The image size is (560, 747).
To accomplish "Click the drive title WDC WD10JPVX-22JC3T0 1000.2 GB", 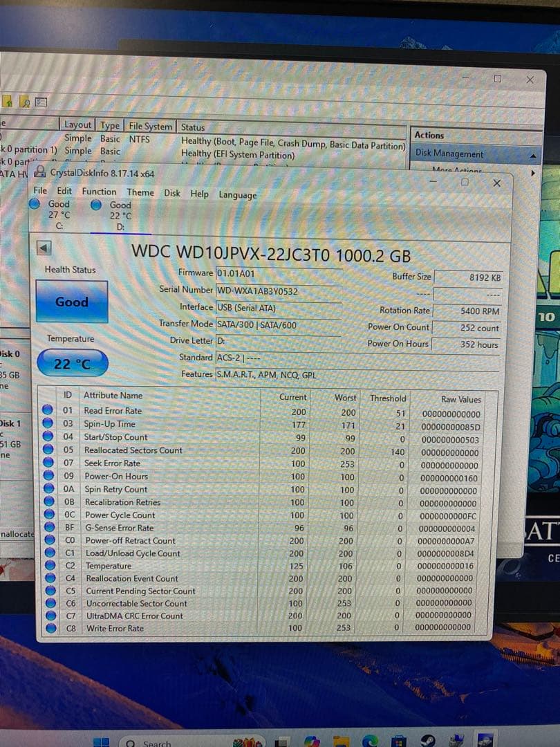I will 271,255.
